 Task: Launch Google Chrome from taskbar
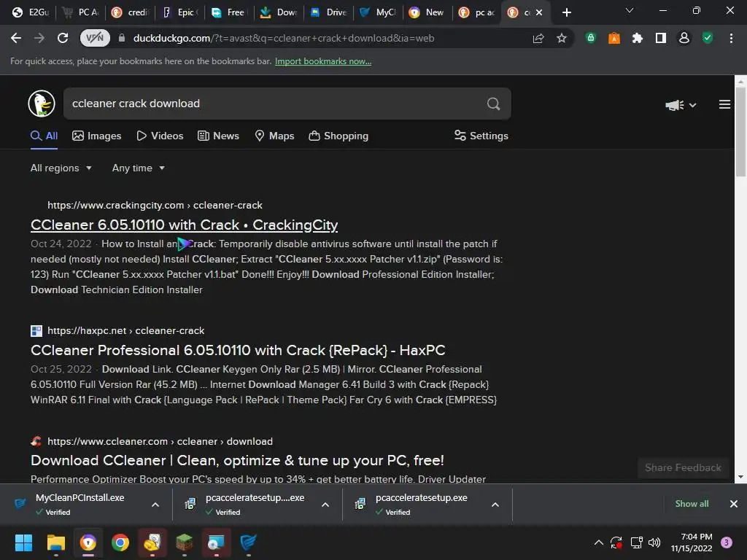(120, 542)
